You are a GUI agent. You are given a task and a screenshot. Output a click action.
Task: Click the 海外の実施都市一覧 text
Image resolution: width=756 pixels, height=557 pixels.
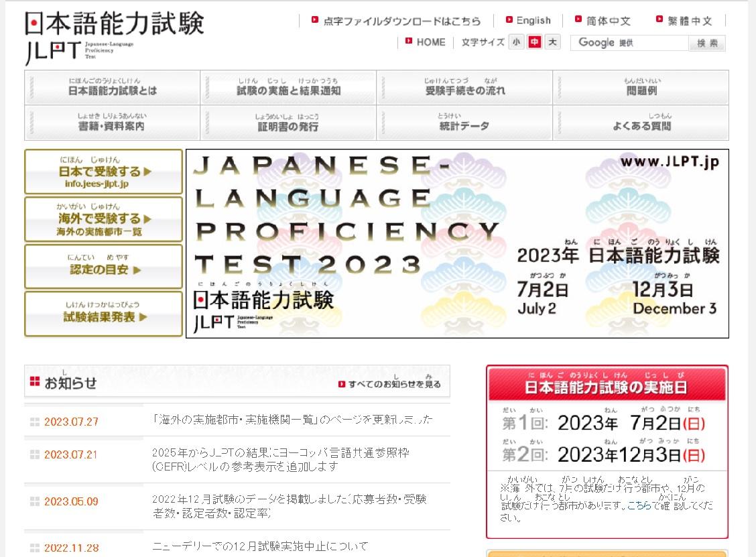pyautogui.click(x=99, y=231)
